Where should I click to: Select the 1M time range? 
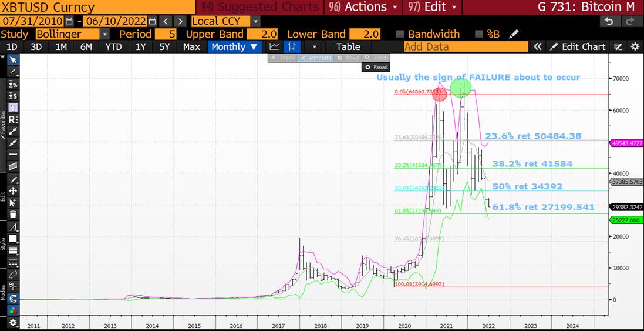[61, 47]
